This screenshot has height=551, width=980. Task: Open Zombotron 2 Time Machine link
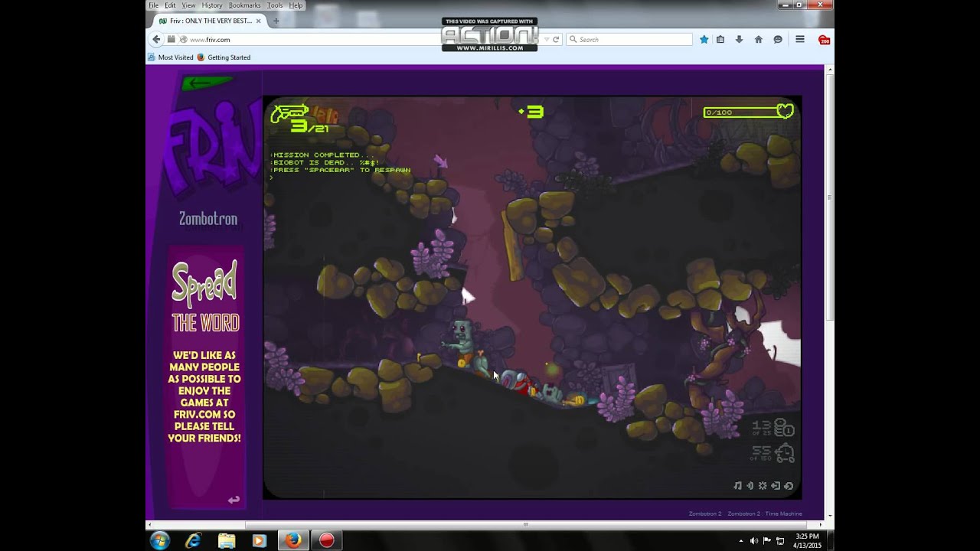(x=765, y=514)
